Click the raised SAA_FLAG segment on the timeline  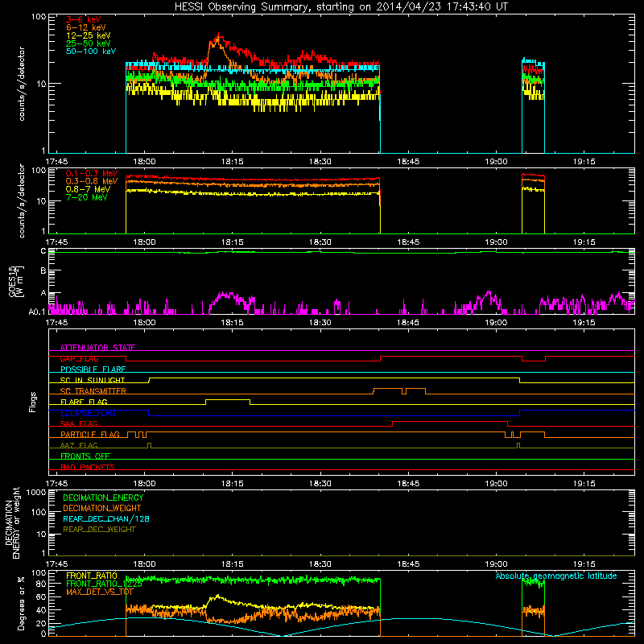[450, 422]
